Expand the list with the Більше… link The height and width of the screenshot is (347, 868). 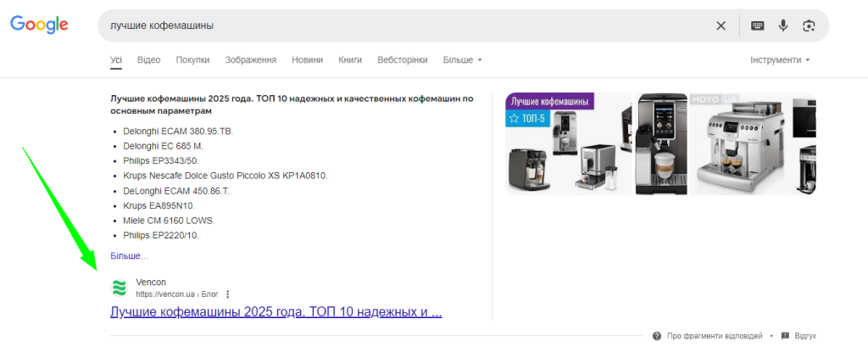[129, 255]
